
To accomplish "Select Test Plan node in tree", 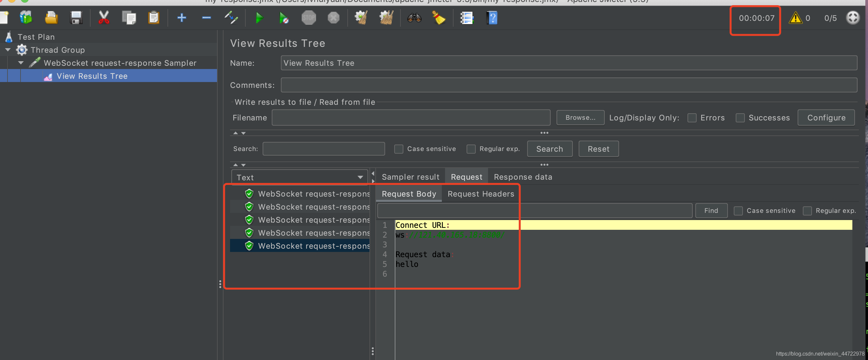I will (x=36, y=37).
